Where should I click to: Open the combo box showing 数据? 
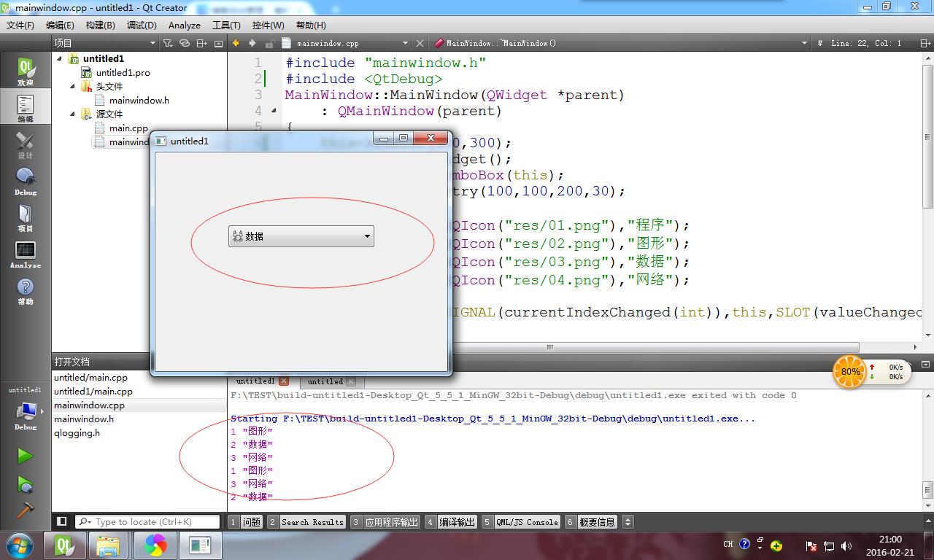pyautogui.click(x=301, y=236)
